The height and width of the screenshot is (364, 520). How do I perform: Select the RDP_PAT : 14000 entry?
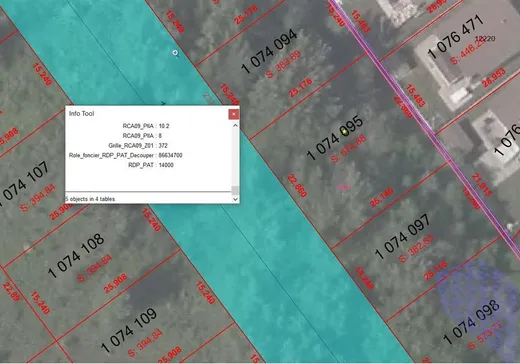point(151,165)
